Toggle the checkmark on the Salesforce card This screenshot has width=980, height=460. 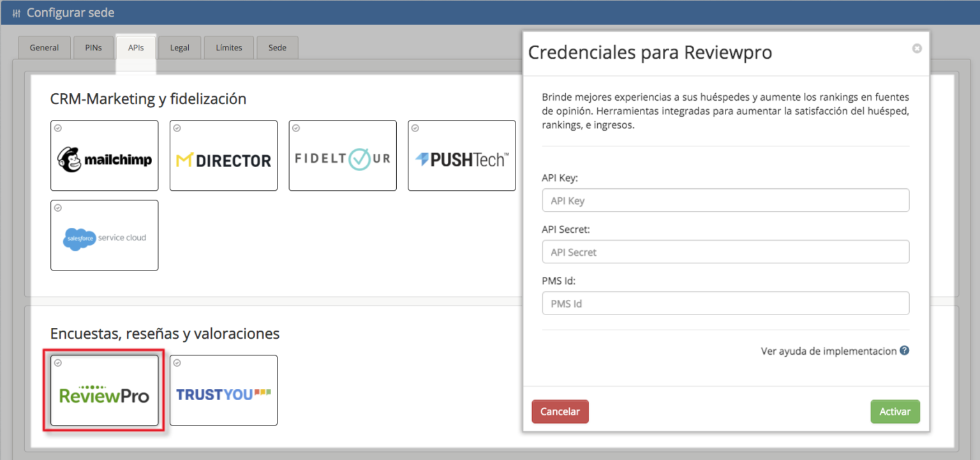click(58, 207)
